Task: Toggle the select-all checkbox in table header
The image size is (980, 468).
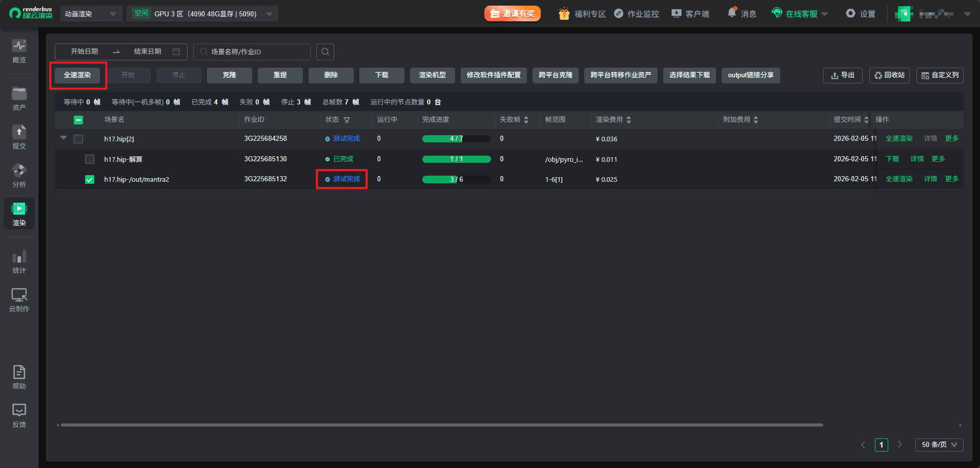Action: pyautogui.click(x=78, y=120)
